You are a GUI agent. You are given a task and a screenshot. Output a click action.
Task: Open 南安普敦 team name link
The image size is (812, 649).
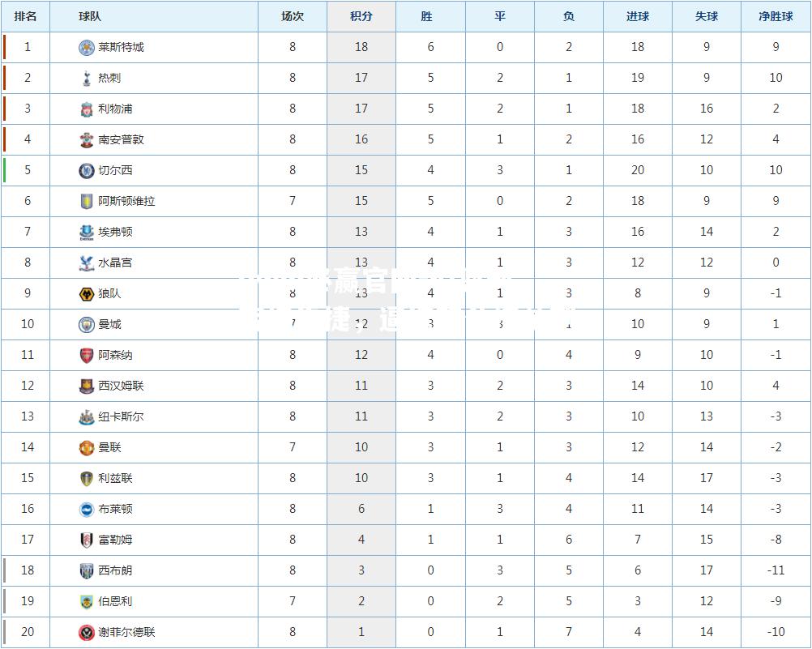pyautogui.click(x=122, y=140)
